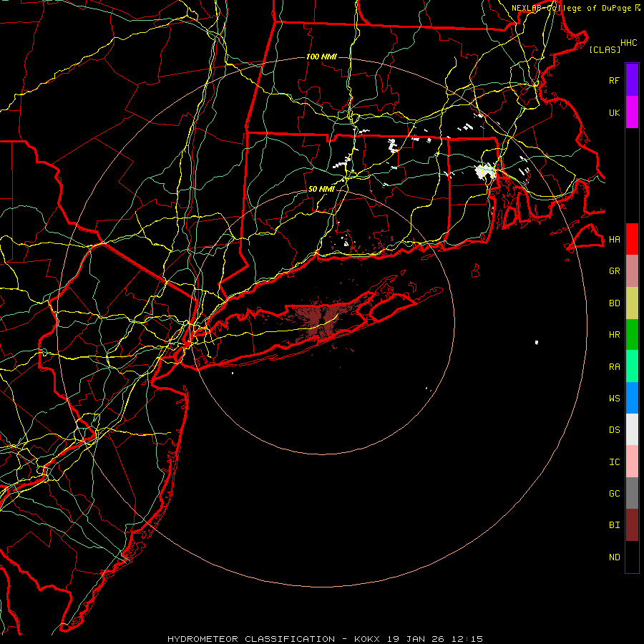The width and height of the screenshot is (644, 644).
Task: Click the white dry snow patch near Rhode Island border
Action: [x=484, y=171]
